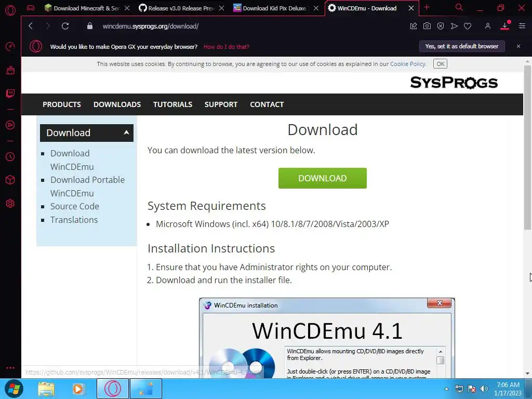Click the page vertical scrollbar thumb
The height and width of the screenshot is (399, 532).
tap(527, 148)
